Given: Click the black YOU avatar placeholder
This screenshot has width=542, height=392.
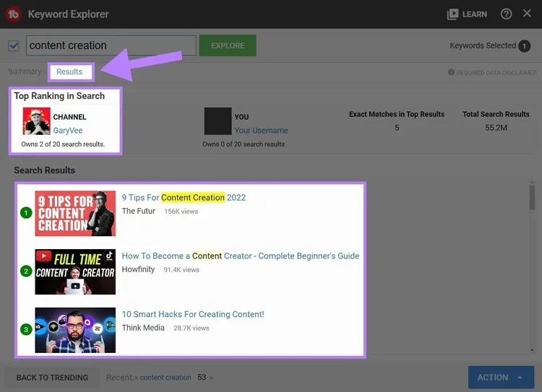Looking at the screenshot, I should [218, 121].
